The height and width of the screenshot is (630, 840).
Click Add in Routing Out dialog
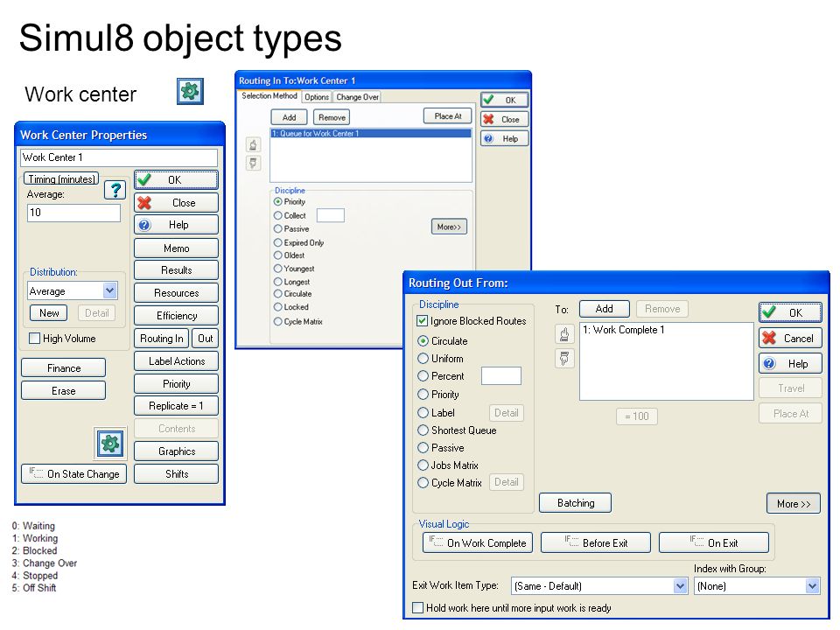604,309
